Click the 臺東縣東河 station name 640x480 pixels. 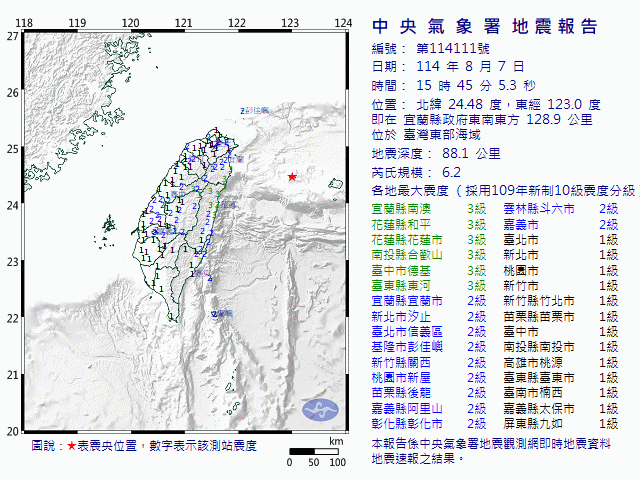(401, 286)
